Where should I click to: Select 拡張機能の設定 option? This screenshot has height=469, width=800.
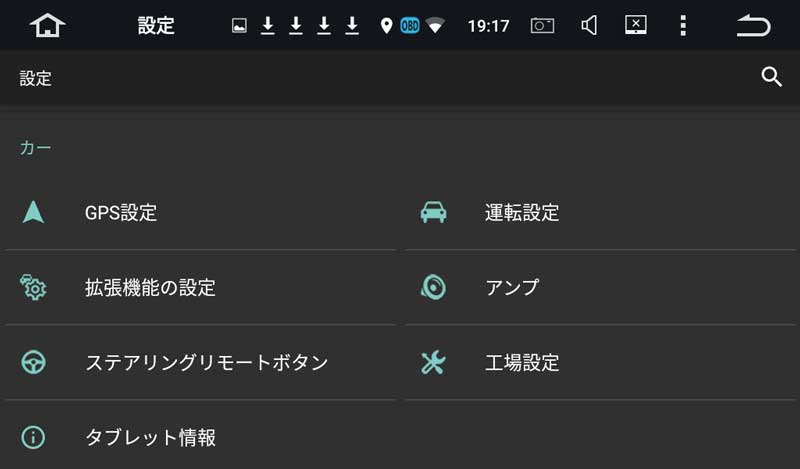tap(200, 287)
